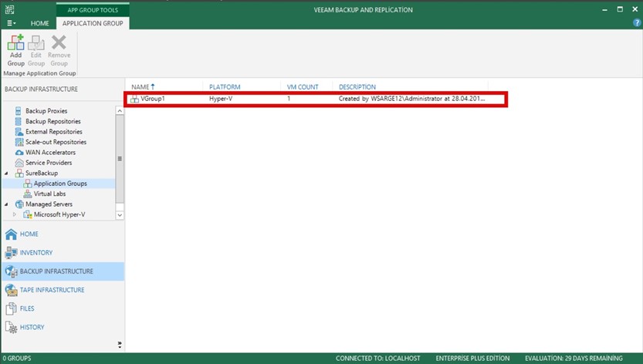Open TAPE INFRASTRUCTURE view
The width and height of the screenshot is (643, 364).
(52, 290)
